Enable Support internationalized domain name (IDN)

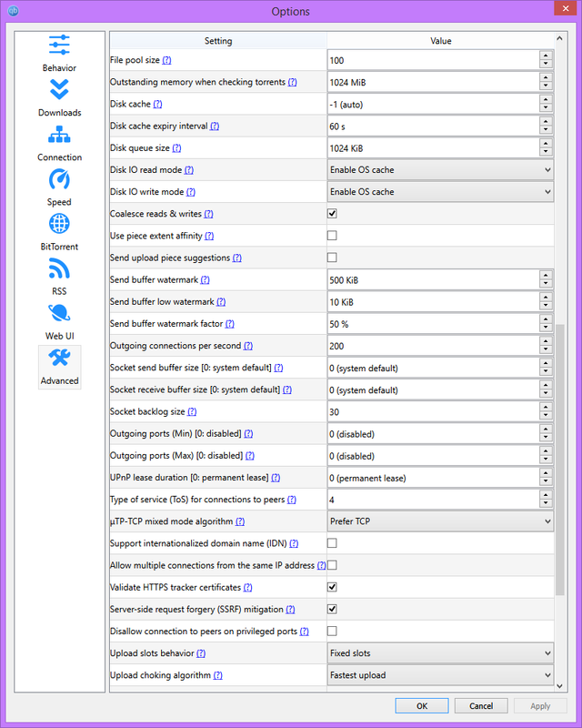coord(332,542)
